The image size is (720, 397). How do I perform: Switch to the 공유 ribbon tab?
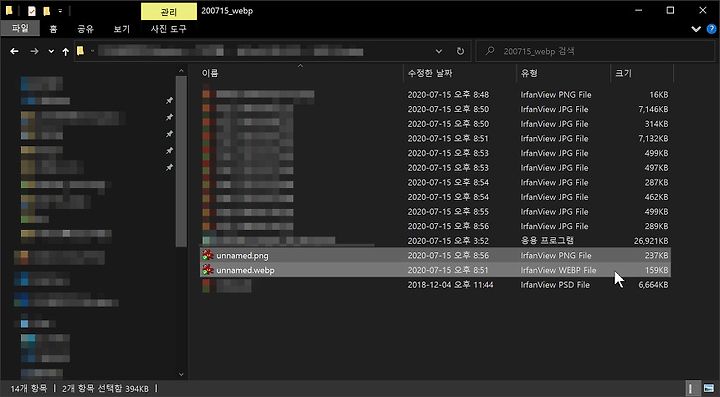click(85, 29)
